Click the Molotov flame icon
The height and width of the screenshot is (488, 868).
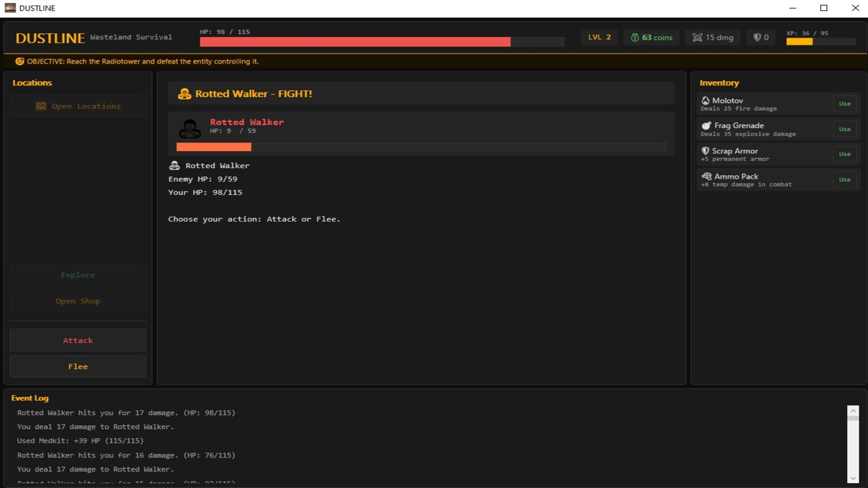pyautogui.click(x=705, y=100)
